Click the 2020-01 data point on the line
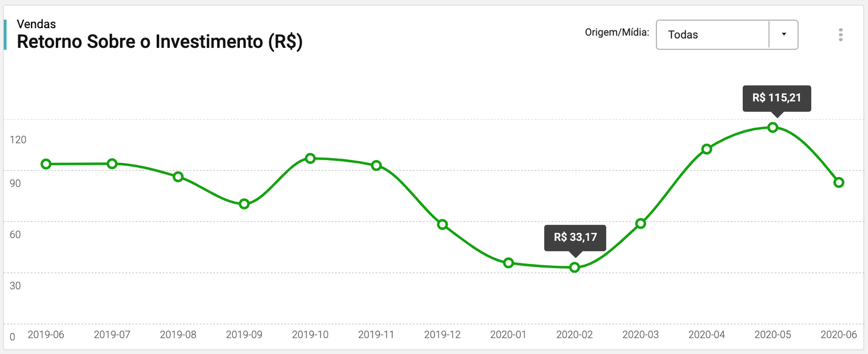The height and width of the screenshot is (354, 868). tap(508, 263)
